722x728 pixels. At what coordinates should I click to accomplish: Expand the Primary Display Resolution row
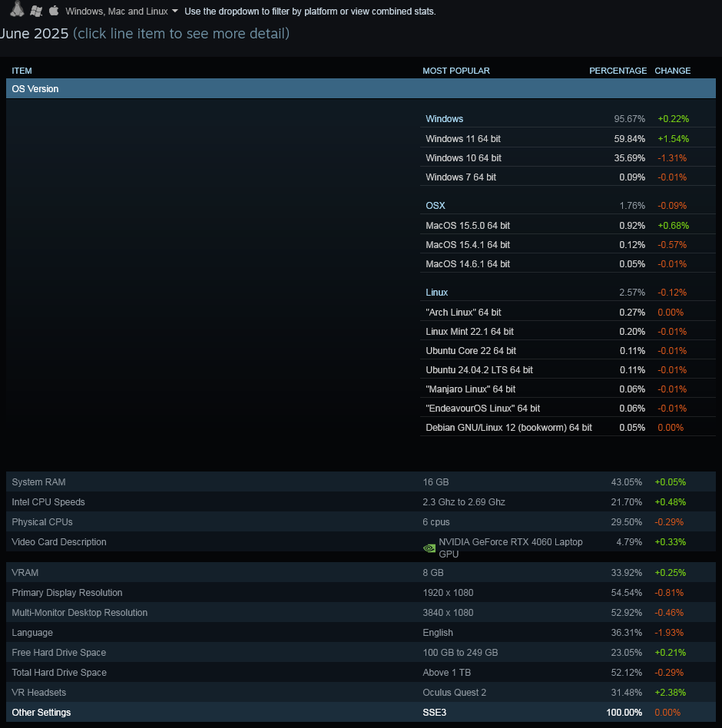(x=361, y=592)
